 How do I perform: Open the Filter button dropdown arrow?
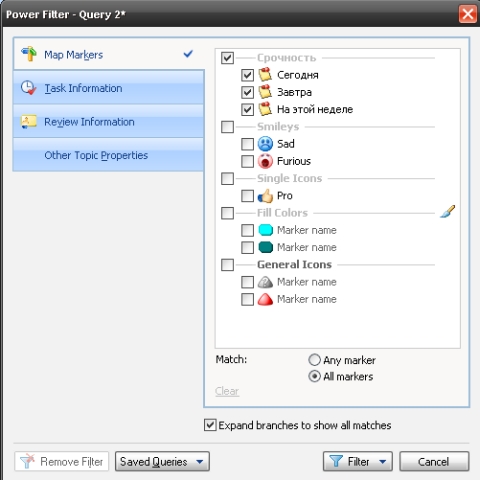(x=383, y=462)
